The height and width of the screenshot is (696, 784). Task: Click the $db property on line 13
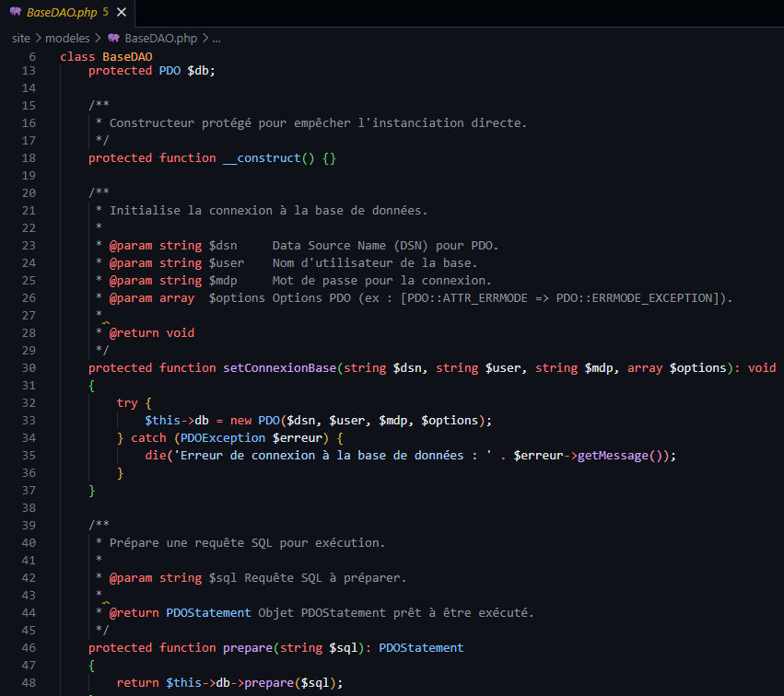click(201, 70)
